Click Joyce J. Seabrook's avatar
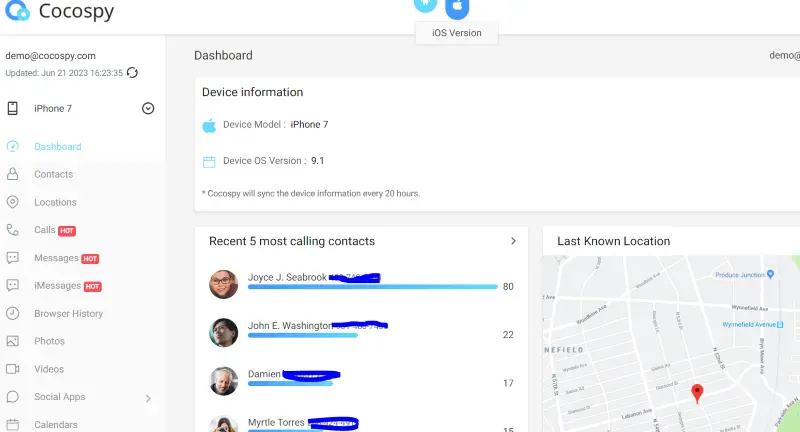800x432 pixels. (223, 284)
